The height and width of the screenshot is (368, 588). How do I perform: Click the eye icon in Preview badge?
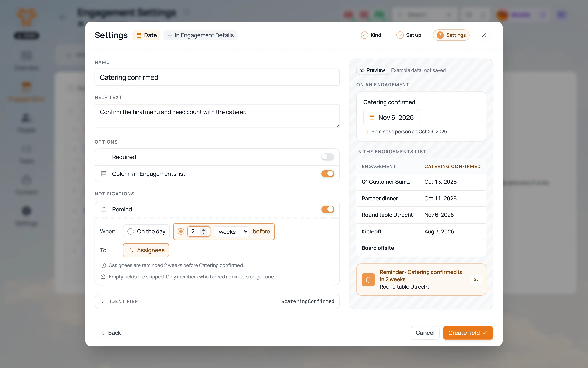[x=362, y=70]
